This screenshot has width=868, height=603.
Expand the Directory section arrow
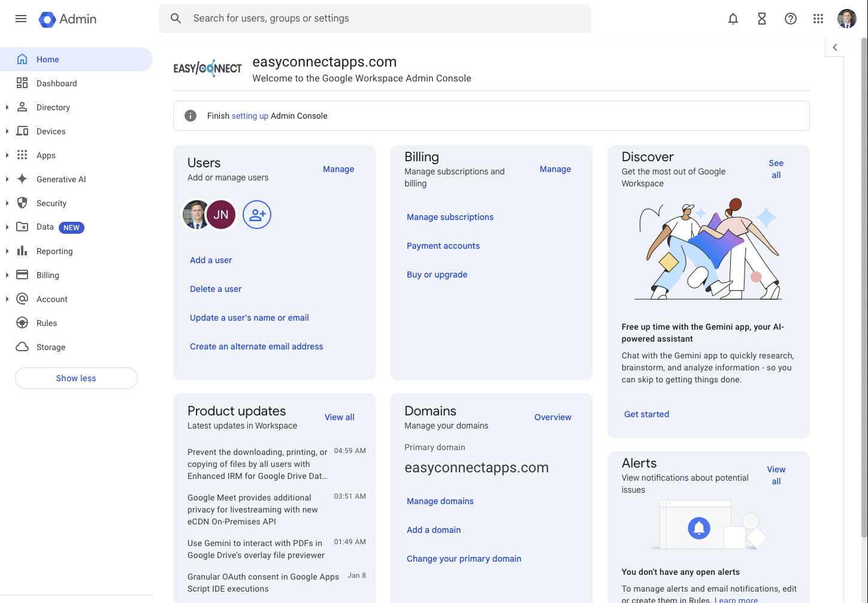[x=7, y=107]
